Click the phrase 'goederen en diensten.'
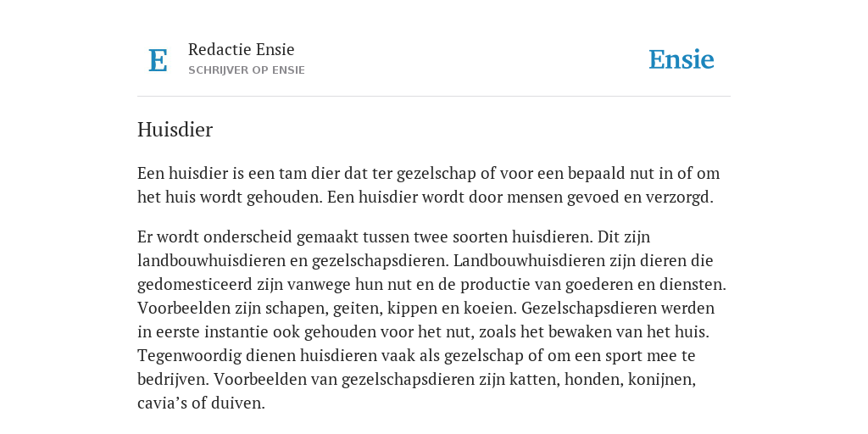 click(645, 285)
